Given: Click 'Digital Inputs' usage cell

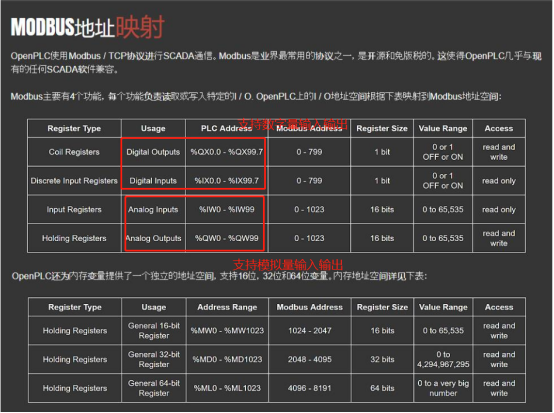Looking at the screenshot, I should pyautogui.click(x=153, y=181).
